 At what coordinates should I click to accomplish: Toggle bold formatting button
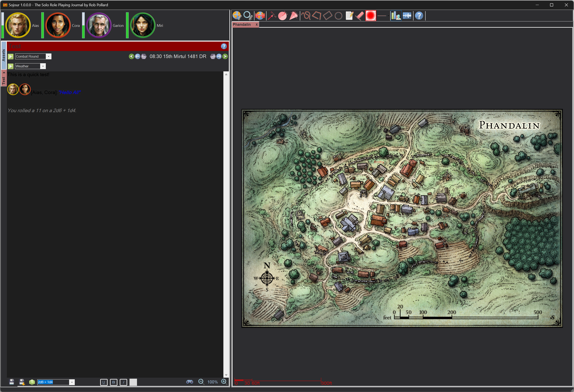(x=113, y=382)
